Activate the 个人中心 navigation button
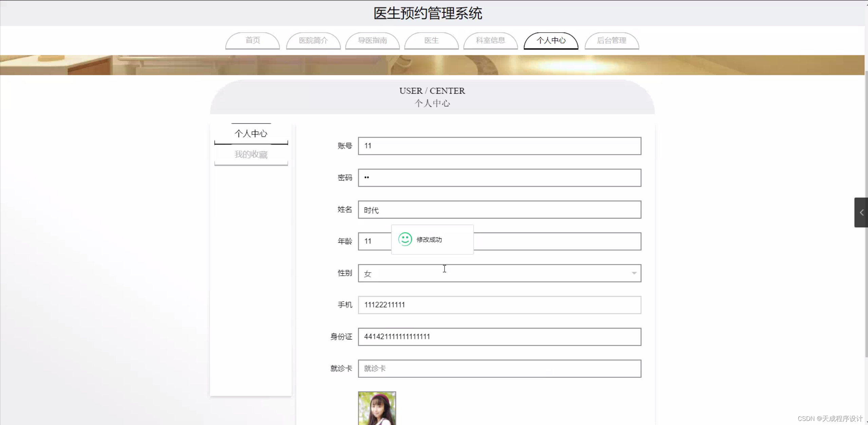This screenshot has width=868, height=425. [550, 40]
